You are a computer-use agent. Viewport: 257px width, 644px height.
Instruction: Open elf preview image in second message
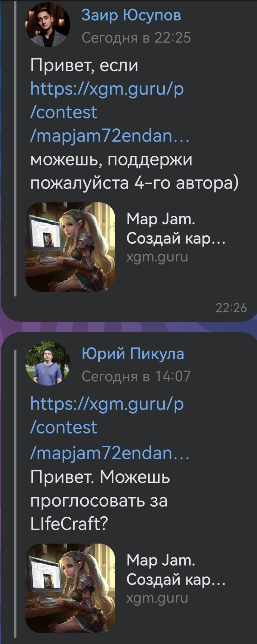pyautogui.click(x=70, y=588)
